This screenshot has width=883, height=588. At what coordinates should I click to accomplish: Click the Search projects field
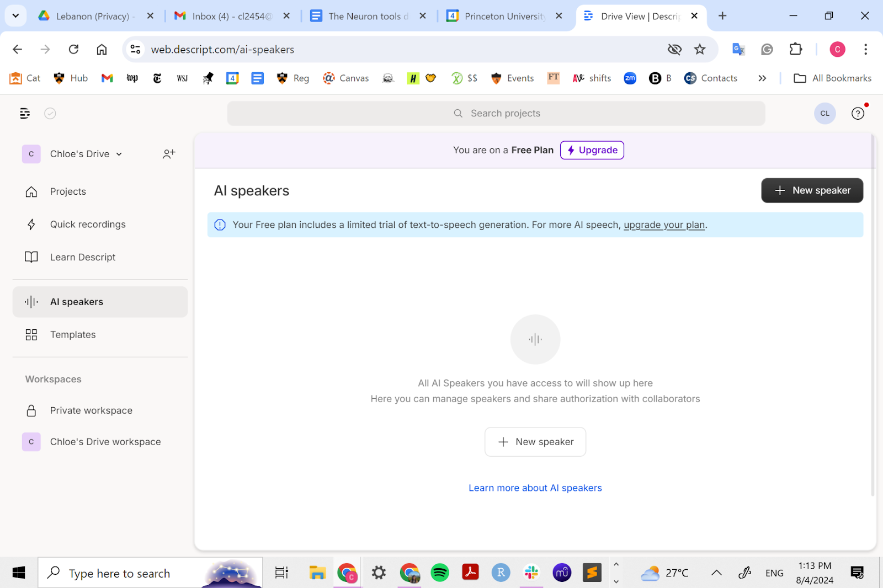[496, 113]
